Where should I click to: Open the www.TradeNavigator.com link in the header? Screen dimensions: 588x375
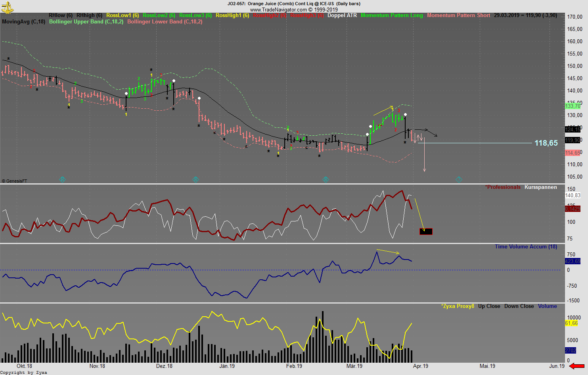coord(278,10)
